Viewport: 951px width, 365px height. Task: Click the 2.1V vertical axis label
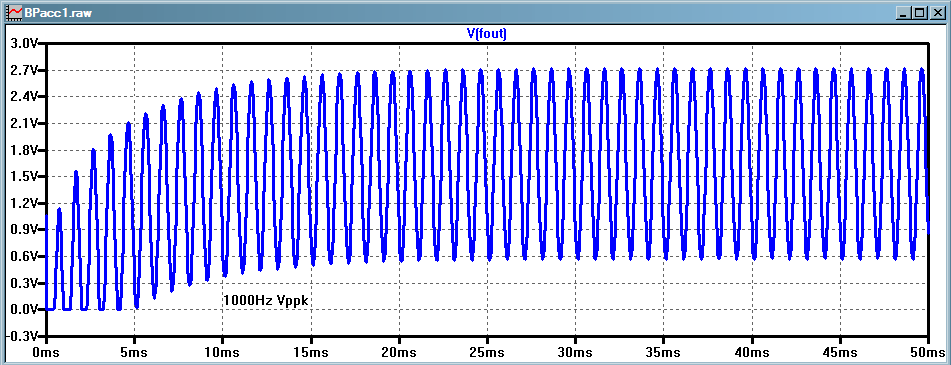tap(23, 123)
